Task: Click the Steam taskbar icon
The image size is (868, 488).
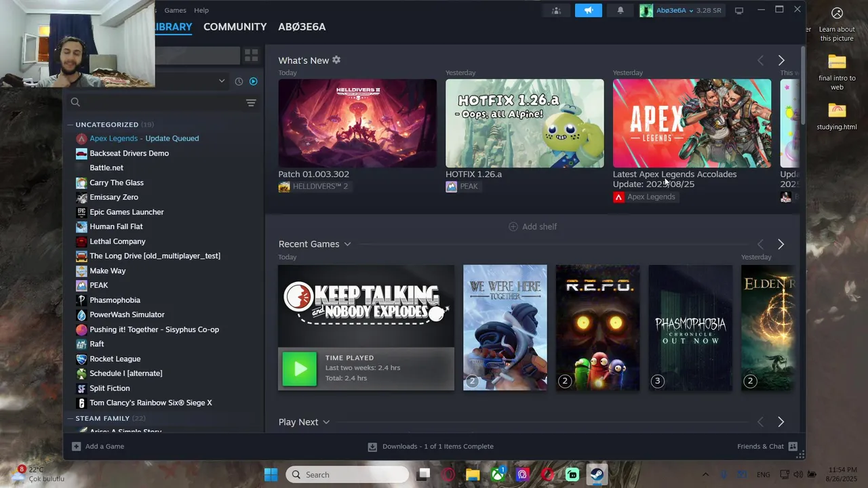Action: coord(597,474)
